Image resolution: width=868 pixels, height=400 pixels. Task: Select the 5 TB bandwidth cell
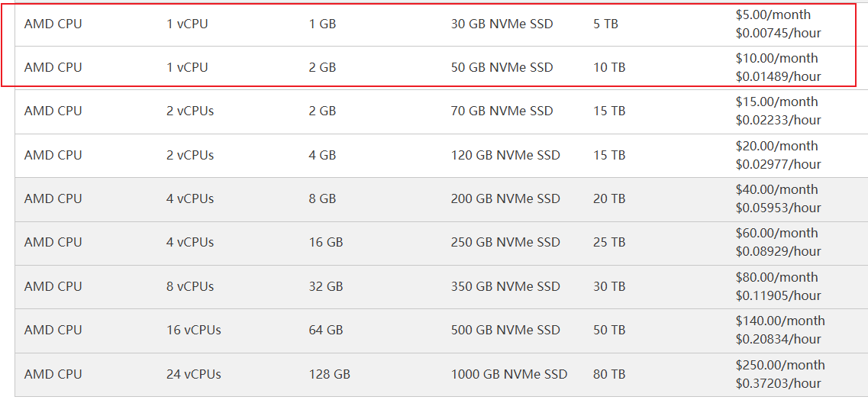pyautogui.click(x=605, y=24)
